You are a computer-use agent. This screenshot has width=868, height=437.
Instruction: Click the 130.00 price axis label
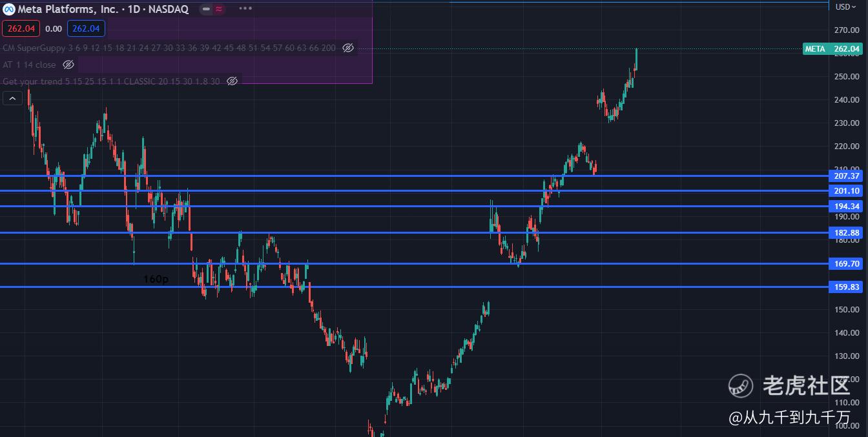pyautogui.click(x=847, y=356)
